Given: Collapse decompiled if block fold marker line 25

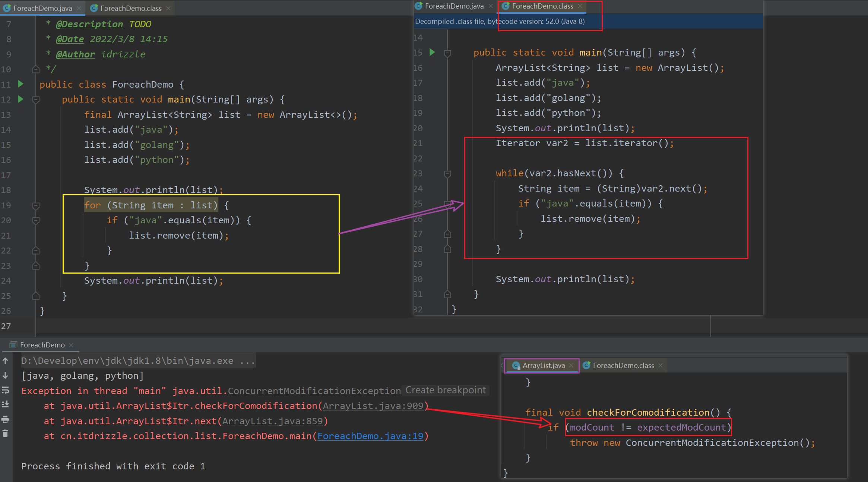Looking at the screenshot, I should pyautogui.click(x=447, y=204).
